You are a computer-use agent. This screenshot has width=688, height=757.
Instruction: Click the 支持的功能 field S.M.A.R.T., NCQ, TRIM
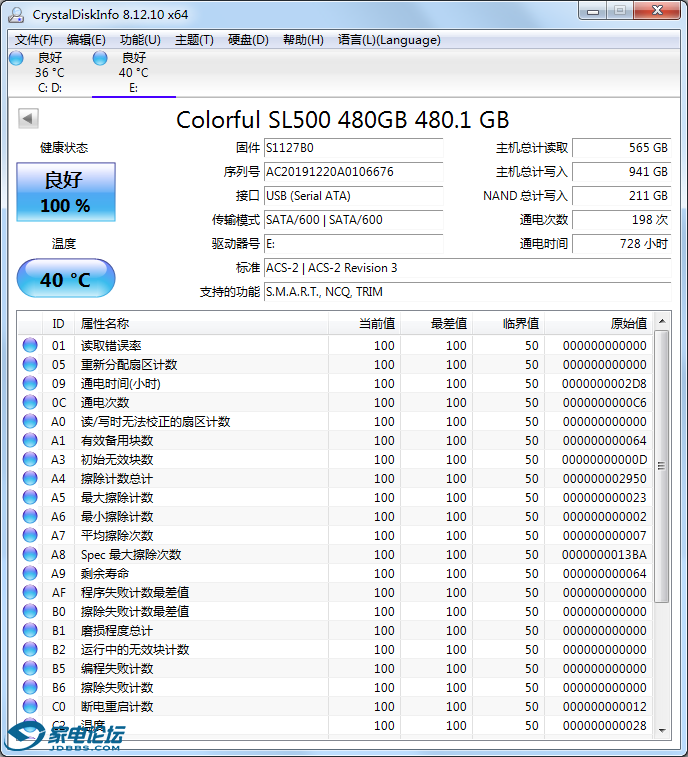pyautogui.click(x=467, y=292)
